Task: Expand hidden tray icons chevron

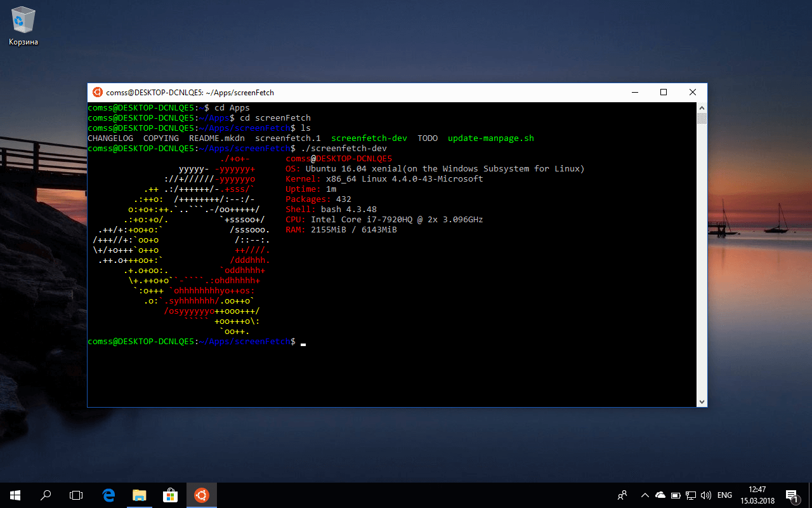Action: [x=645, y=495]
